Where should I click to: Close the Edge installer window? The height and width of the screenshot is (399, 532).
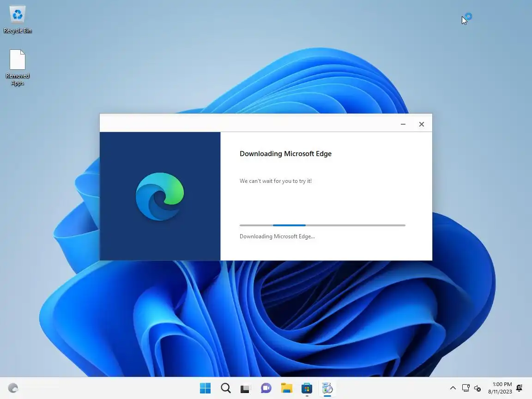point(421,124)
